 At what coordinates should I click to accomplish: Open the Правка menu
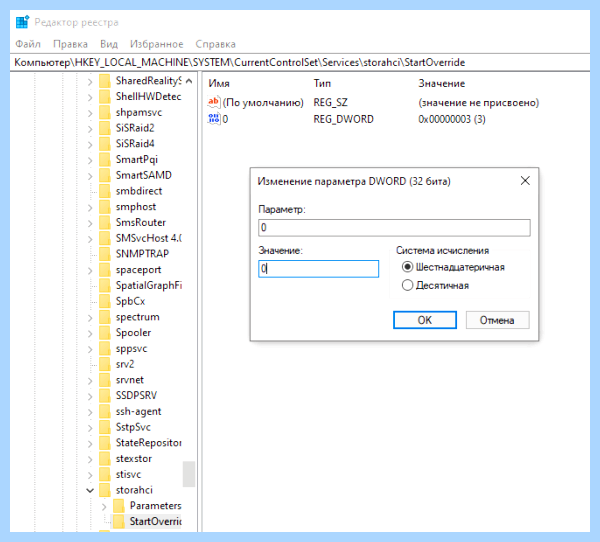(x=70, y=44)
